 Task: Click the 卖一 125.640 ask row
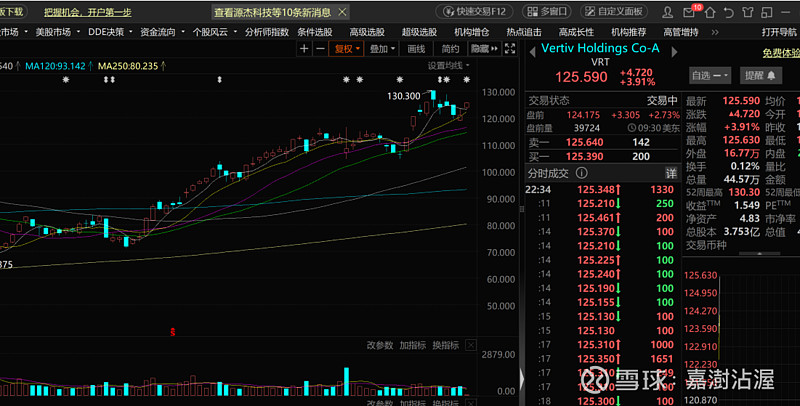coord(603,142)
